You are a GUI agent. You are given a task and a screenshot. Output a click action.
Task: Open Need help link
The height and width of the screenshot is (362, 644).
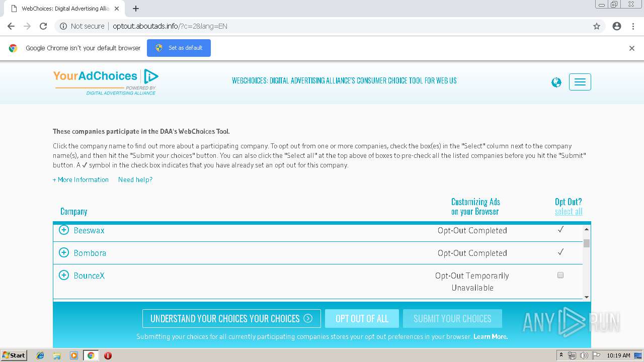pos(135,179)
